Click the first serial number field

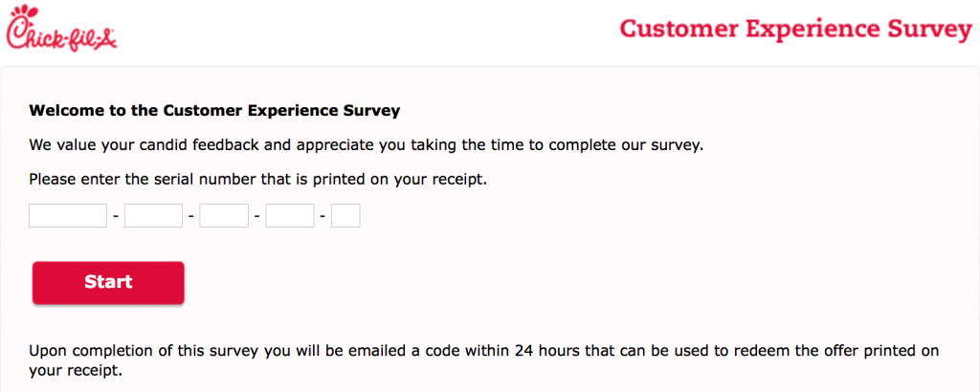68,215
